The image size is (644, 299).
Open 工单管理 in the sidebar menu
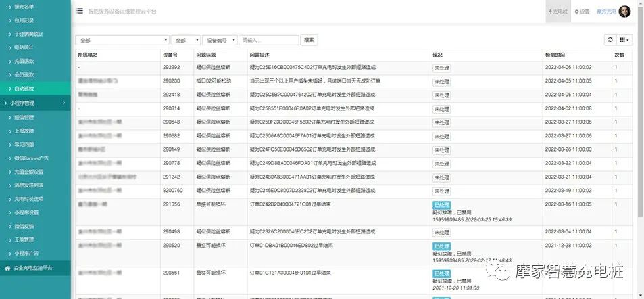click(24, 239)
